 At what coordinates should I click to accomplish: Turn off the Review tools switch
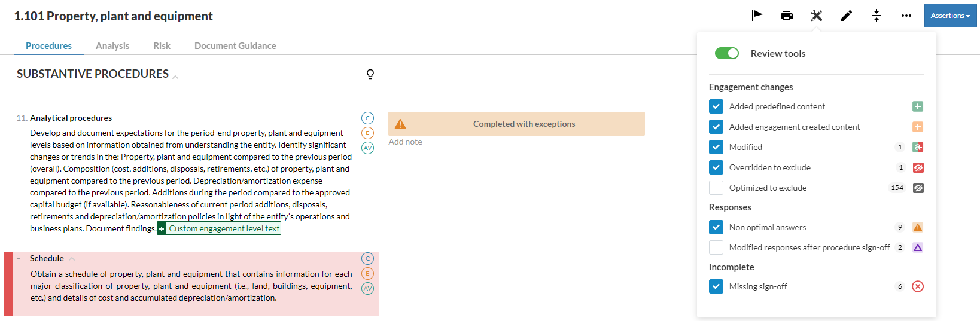point(727,53)
